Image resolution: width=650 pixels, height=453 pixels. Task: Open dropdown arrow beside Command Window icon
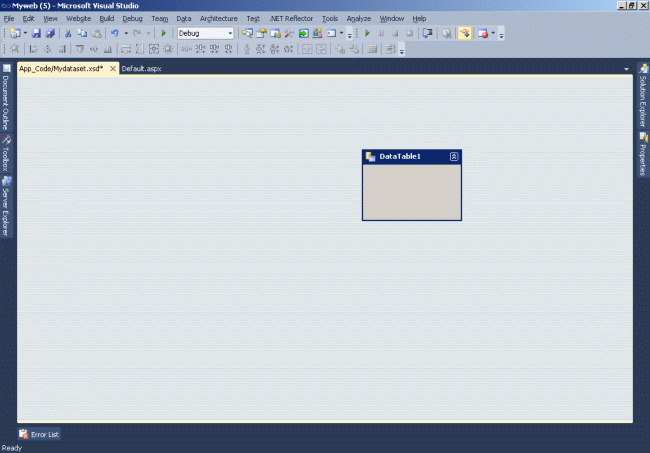click(x=342, y=33)
